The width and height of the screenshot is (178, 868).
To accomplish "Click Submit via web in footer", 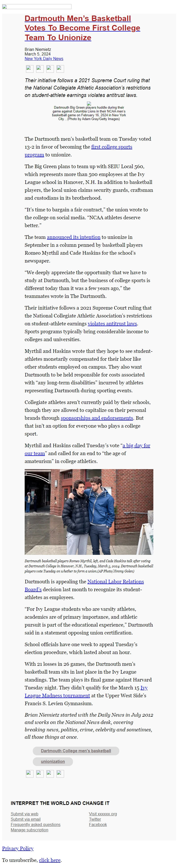I will click(25, 814).
